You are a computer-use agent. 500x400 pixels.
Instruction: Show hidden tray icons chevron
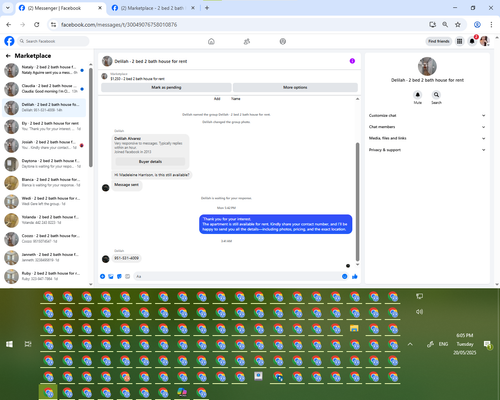(x=410, y=344)
